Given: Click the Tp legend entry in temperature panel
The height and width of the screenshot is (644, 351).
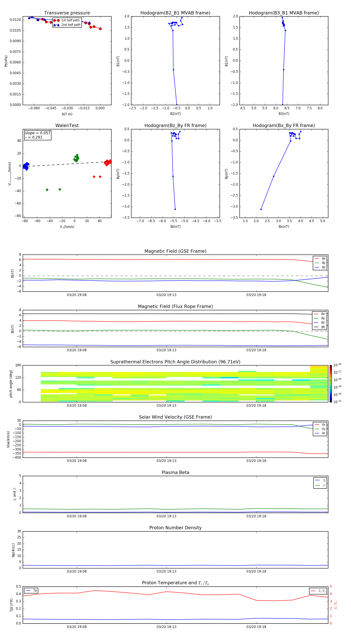Looking at the screenshot, I should (x=31, y=591).
